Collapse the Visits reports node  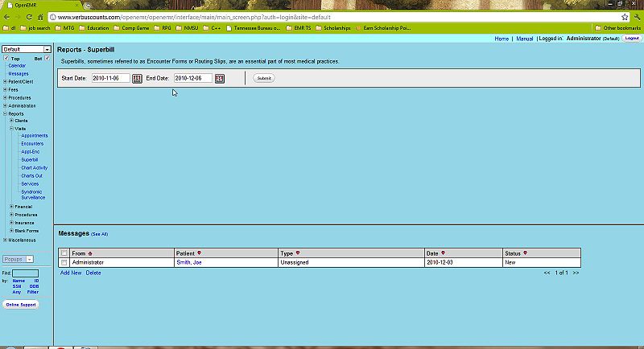(11, 129)
